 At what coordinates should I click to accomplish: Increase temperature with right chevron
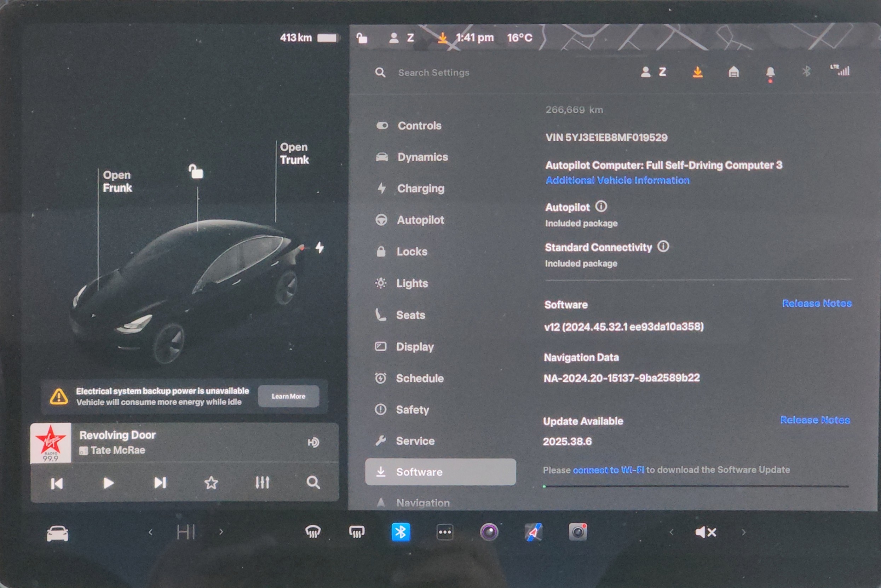pyautogui.click(x=221, y=532)
